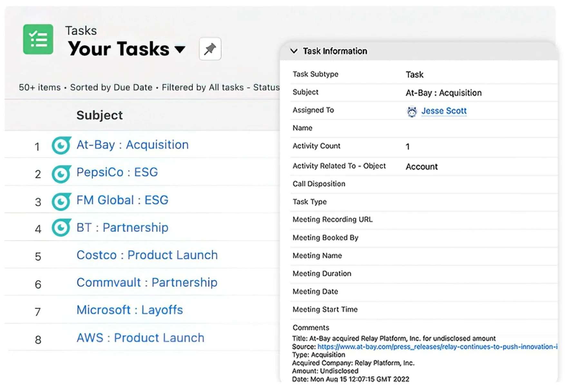Image resolution: width=570 pixels, height=392 pixels.
Task: Open the At-Bay : Acquisition task
Action: [x=132, y=145]
